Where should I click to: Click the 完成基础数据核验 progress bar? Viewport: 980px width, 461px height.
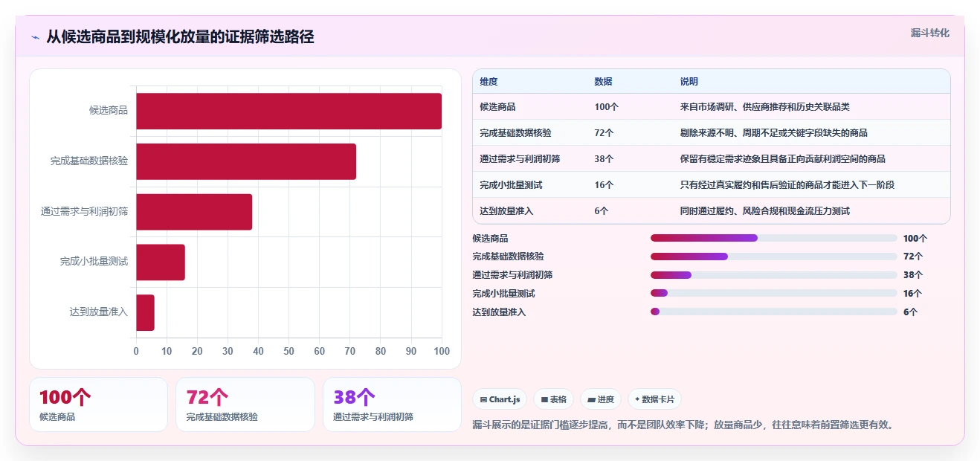[x=774, y=257]
